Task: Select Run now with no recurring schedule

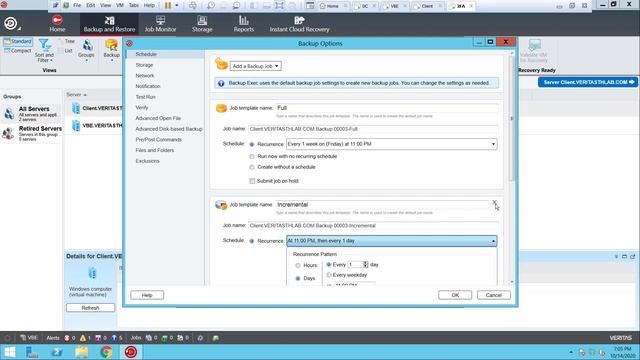Action: 252,156
